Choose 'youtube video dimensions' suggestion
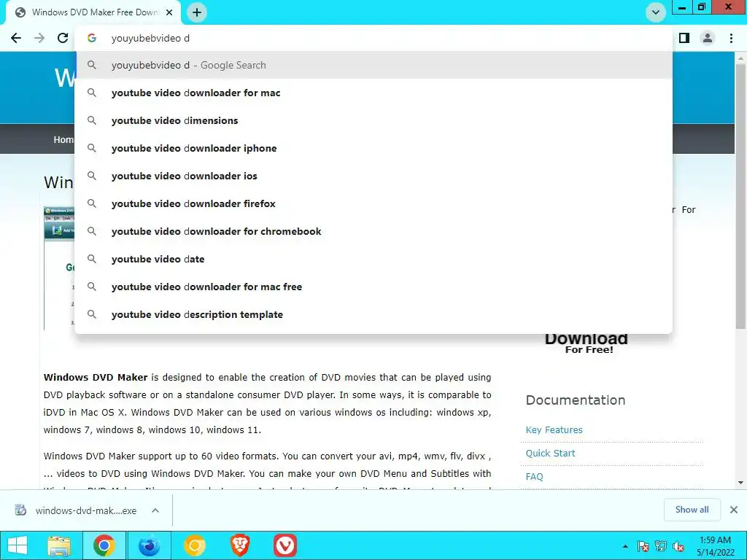 coord(374,120)
